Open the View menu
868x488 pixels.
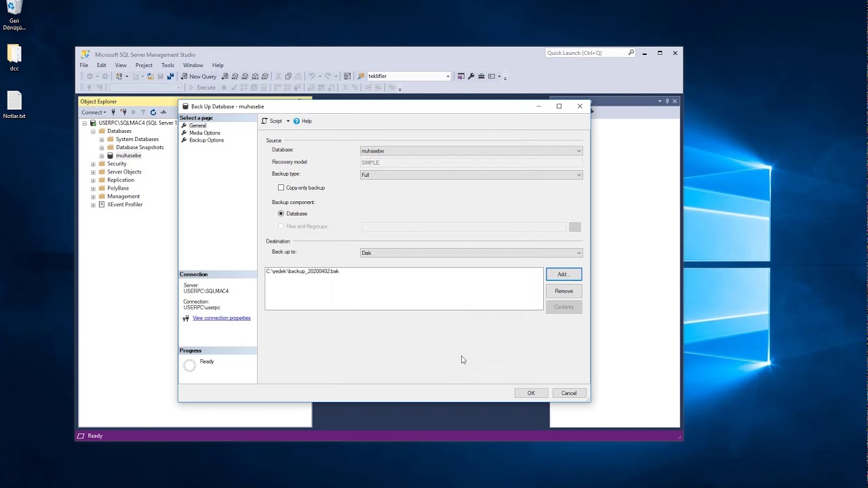point(121,65)
